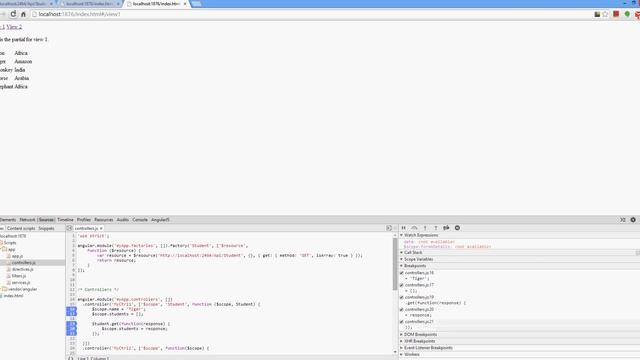The height and width of the screenshot is (360, 640).
Task: Toggle pause on exceptions icon
Action: pyautogui.click(x=457, y=228)
